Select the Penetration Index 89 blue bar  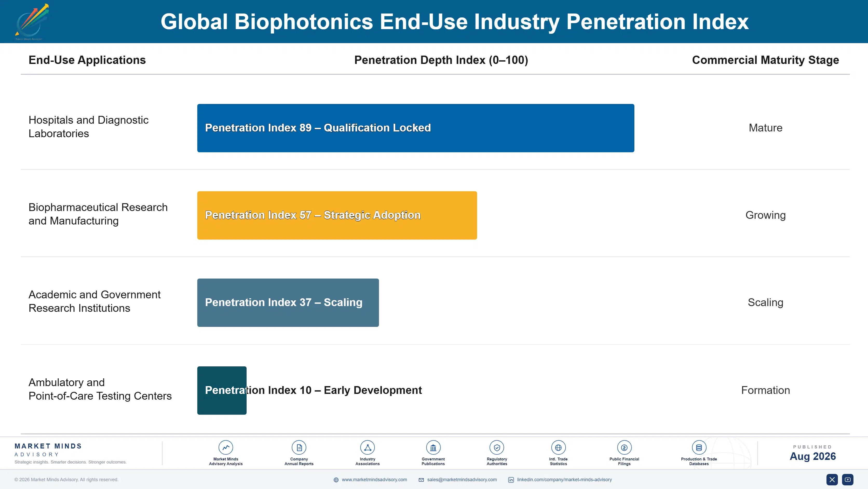coord(416,128)
